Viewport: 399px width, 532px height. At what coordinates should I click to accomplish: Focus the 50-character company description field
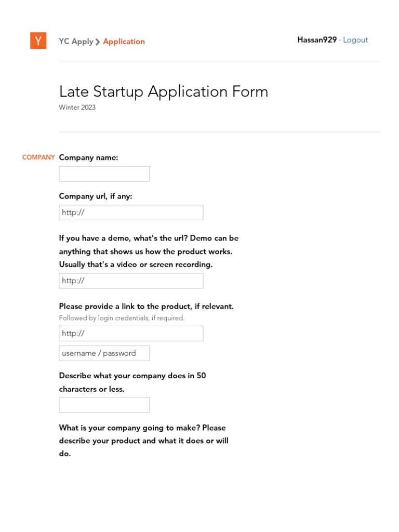click(104, 405)
